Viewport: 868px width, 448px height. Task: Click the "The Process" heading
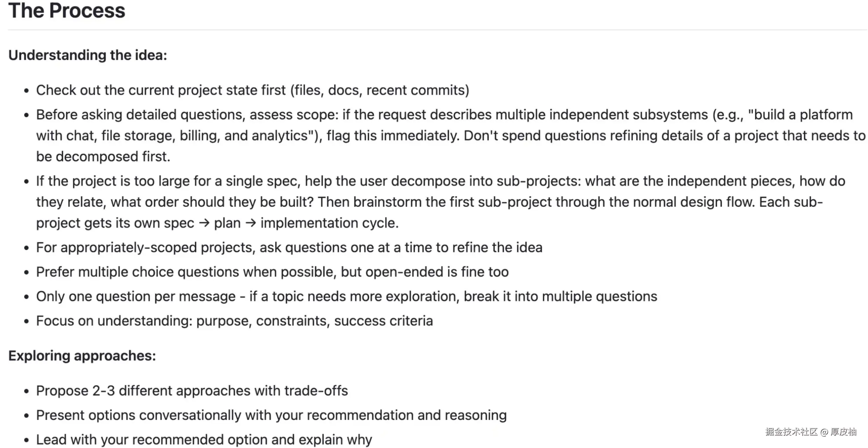click(x=66, y=10)
